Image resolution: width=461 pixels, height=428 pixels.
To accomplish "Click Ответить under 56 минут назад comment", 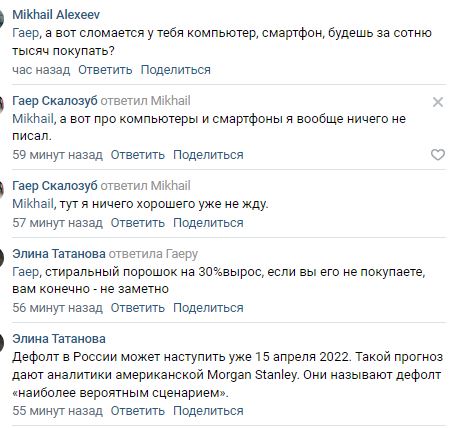I will coord(138,308).
